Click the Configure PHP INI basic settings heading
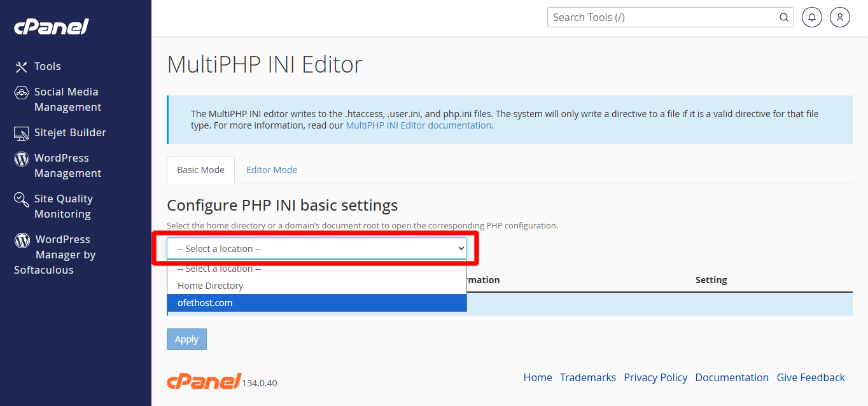 click(283, 206)
